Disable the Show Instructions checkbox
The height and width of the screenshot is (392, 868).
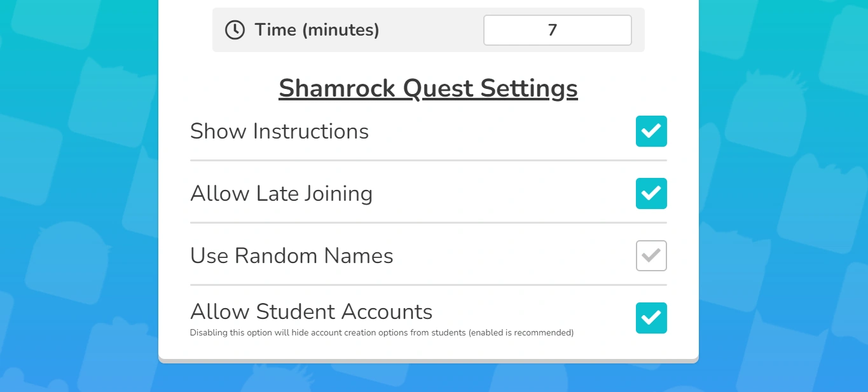pos(651,132)
